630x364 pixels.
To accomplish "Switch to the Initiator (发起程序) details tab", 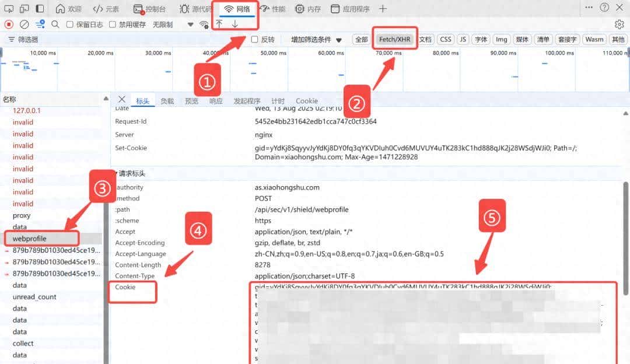I will pos(247,101).
